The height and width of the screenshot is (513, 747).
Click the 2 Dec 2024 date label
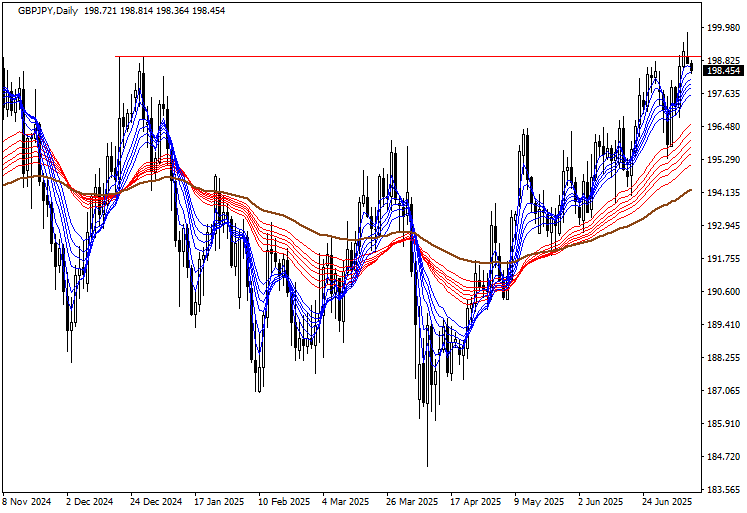(x=91, y=502)
